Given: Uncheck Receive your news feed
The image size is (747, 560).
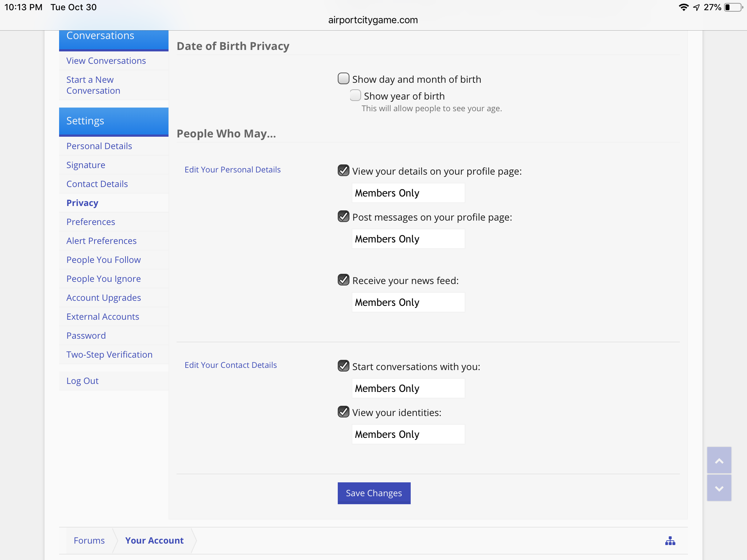Looking at the screenshot, I should pos(344,280).
